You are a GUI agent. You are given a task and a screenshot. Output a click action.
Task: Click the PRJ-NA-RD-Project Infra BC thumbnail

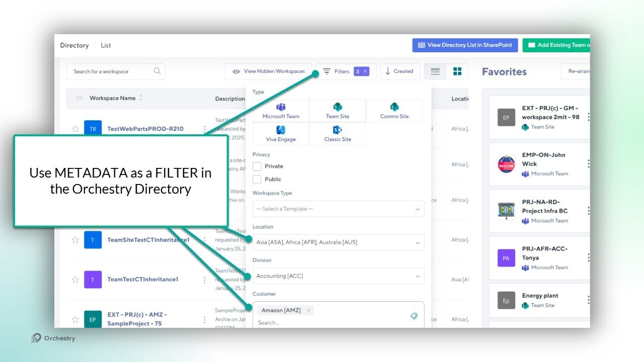pyautogui.click(x=506, y=211)
